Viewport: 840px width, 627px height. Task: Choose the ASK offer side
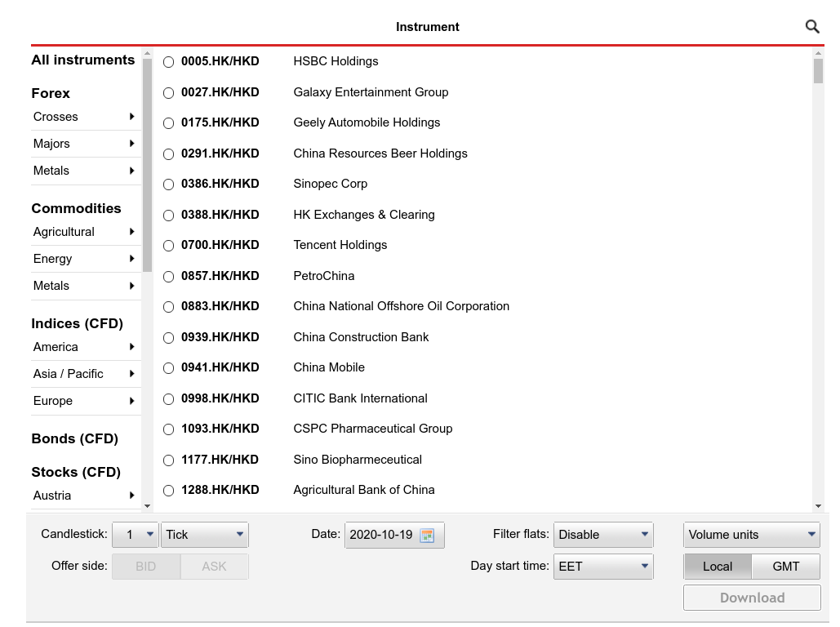coord(214,567)
